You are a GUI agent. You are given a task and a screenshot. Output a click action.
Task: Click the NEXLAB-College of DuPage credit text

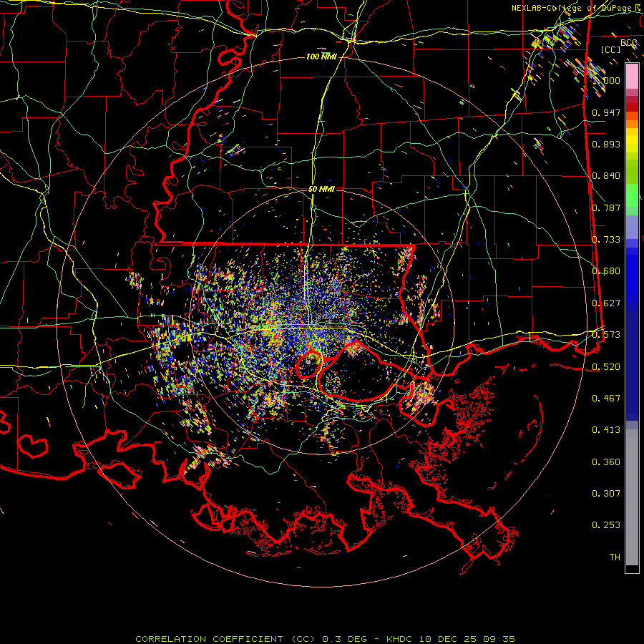coord(577,8)
